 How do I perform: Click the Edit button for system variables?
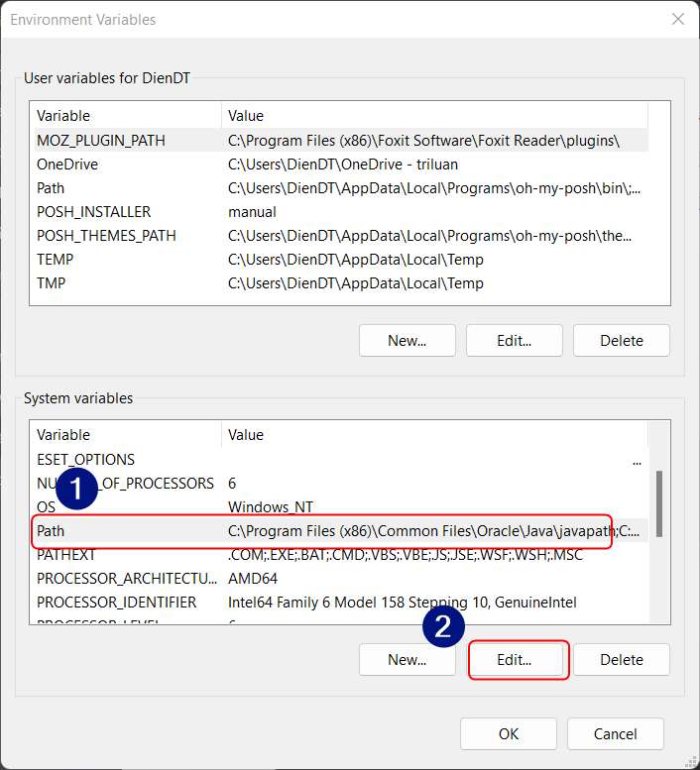pos(518,660)
